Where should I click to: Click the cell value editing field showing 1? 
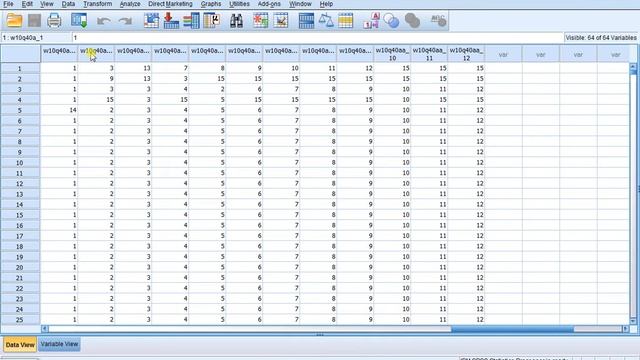coord(318,38)
